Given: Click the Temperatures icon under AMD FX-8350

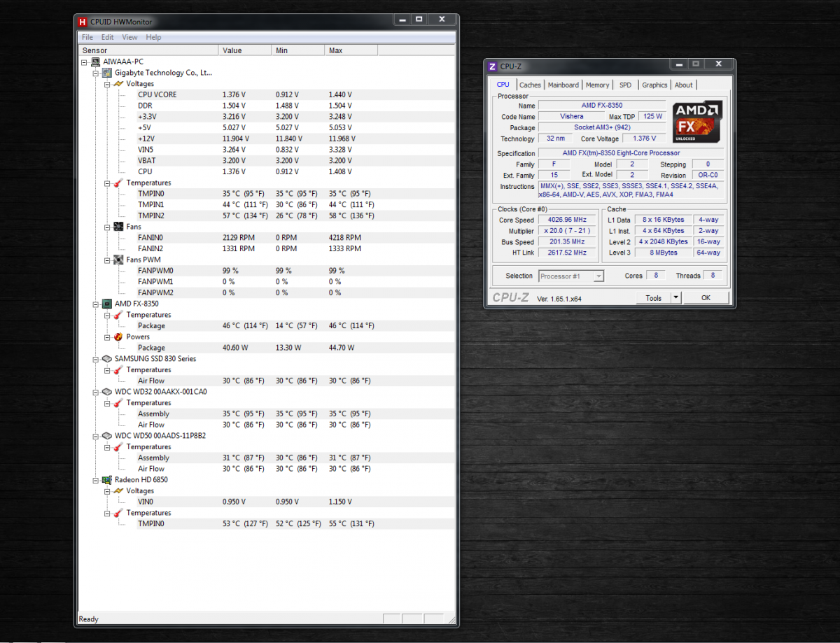Looking at the screenshot, I should tap(118, 315).
